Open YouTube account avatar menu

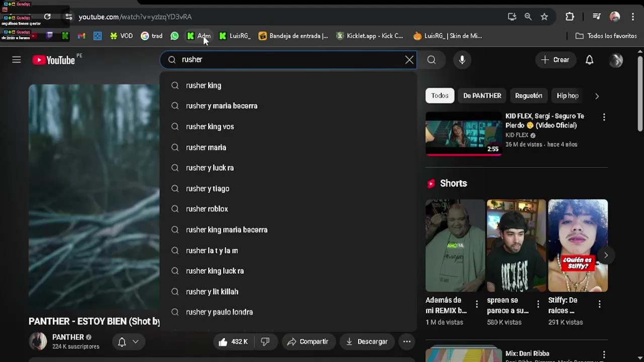pyautogui.click(x=616, y=60)
